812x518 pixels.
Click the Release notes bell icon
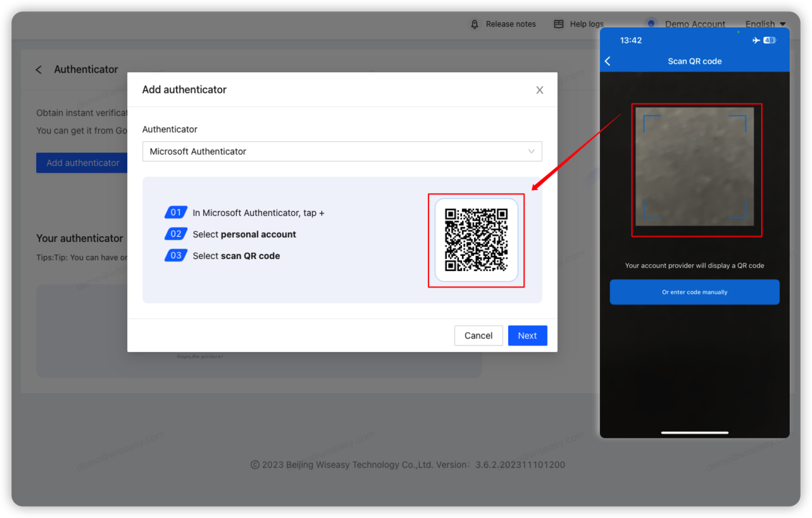[475, 24]
